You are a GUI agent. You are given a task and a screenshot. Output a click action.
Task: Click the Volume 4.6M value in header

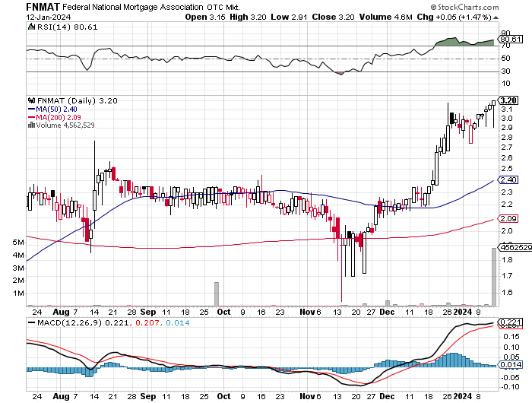[x=386, y=17]
